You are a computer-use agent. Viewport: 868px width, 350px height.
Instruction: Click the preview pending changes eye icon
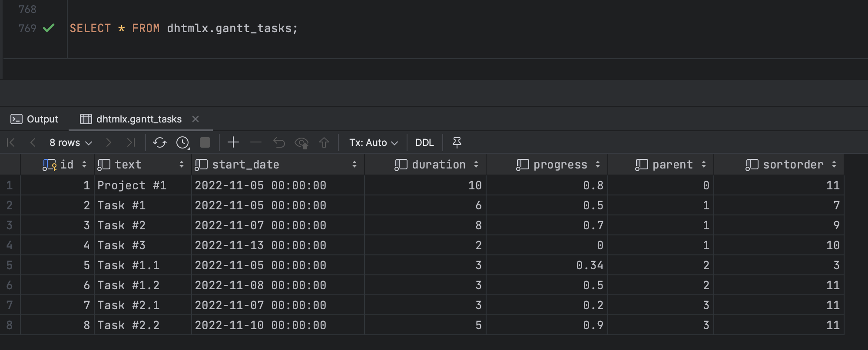(301, 143)
